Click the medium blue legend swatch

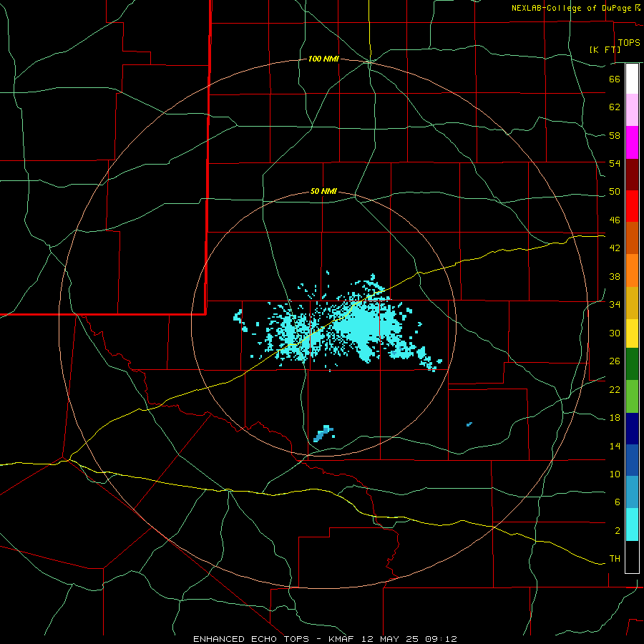tap(632, 460)
